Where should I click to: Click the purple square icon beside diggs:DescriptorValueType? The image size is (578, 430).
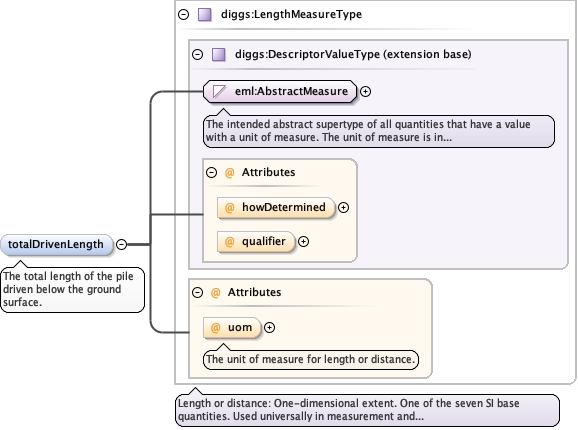[219, 55]
